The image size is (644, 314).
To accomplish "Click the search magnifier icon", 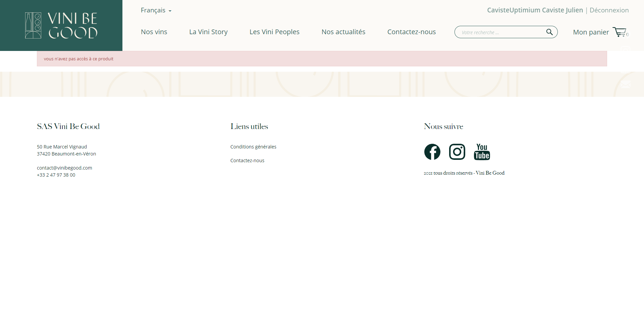I will 549,32.
